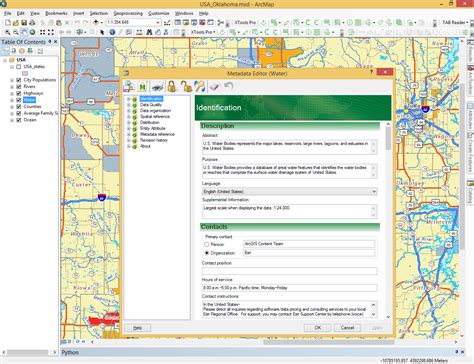
Task: Open the Bookmarks menu
Action: point(56,13)
